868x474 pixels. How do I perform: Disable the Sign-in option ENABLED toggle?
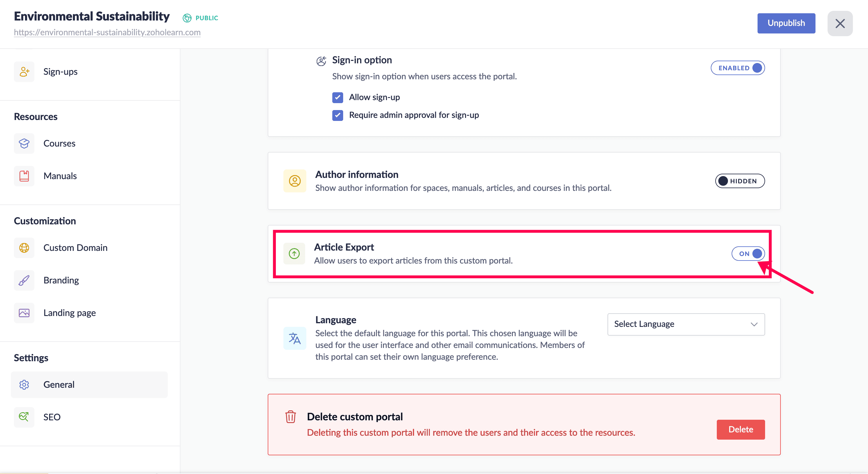click(x=738, y=68)
